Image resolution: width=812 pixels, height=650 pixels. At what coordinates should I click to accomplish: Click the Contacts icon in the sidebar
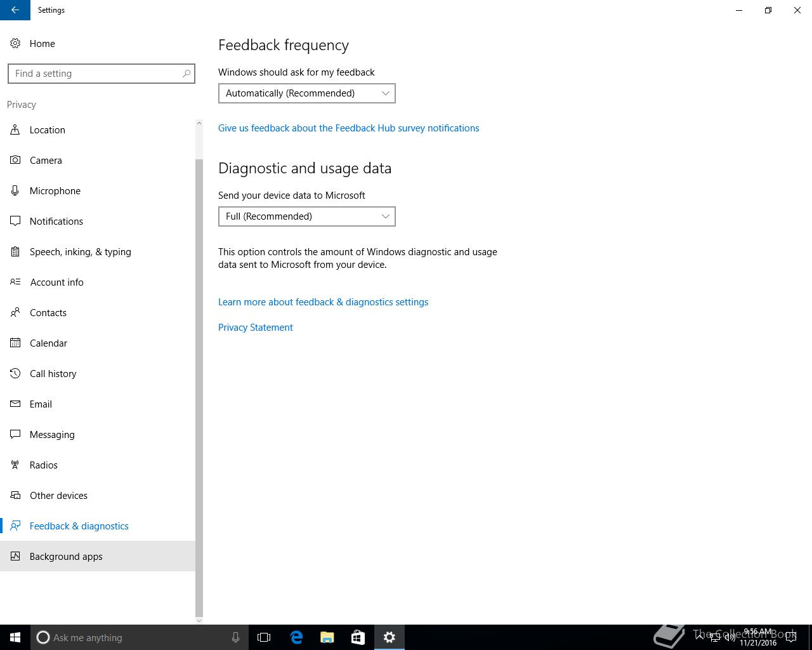click(x=15, y=312)
